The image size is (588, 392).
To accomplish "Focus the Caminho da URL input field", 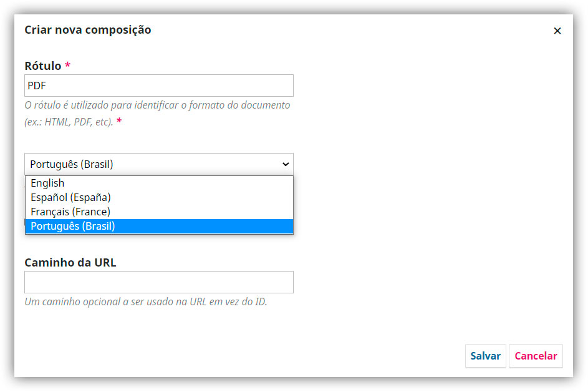I will tap(159, 282).
